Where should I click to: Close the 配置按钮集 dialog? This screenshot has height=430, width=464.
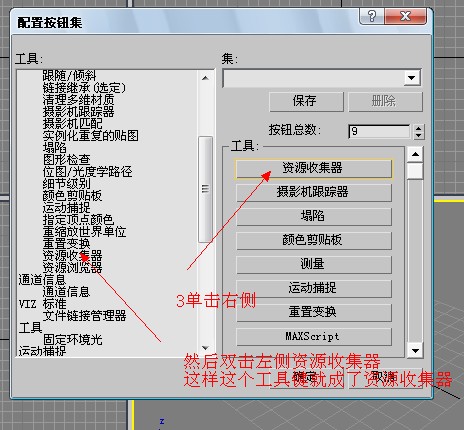coord(405,16)
